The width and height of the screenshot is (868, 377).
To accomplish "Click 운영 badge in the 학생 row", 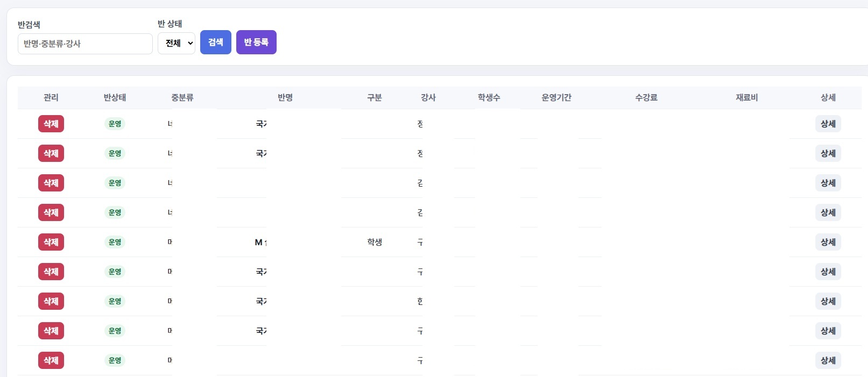I will [x=115, y=242].
